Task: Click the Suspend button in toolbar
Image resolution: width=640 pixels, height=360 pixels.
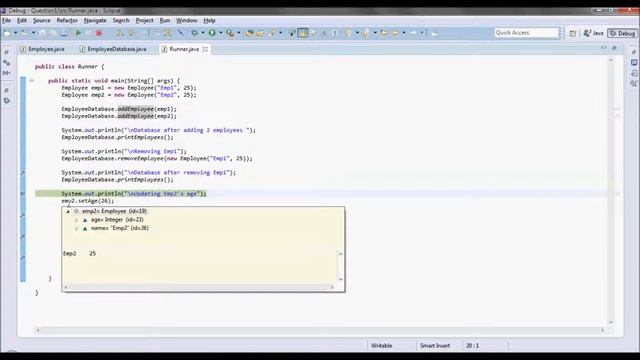Action: pos(89,33)
